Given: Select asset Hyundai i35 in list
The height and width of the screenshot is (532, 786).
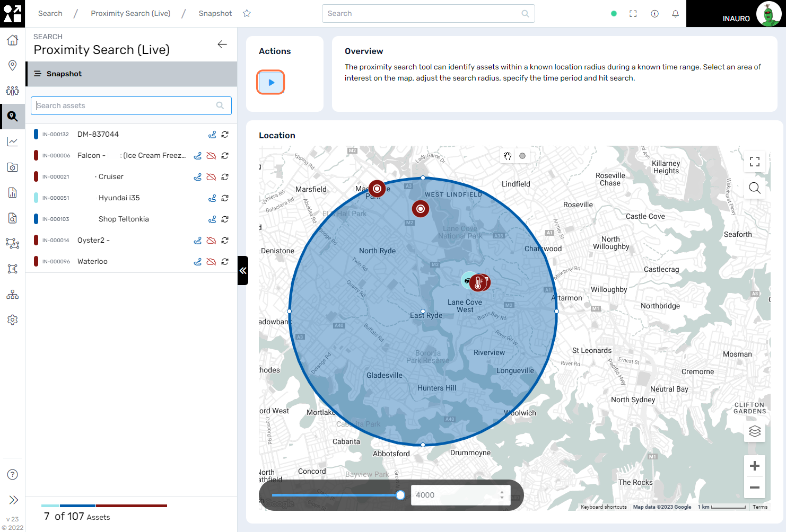Looking at the screenshot, I should (x=131, y=198).
